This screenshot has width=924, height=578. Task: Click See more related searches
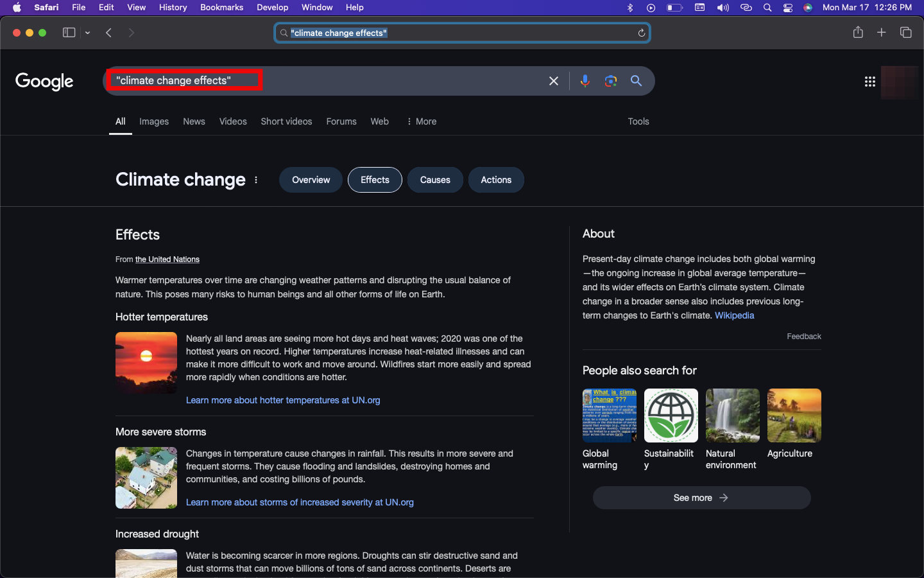coord(701,498)
